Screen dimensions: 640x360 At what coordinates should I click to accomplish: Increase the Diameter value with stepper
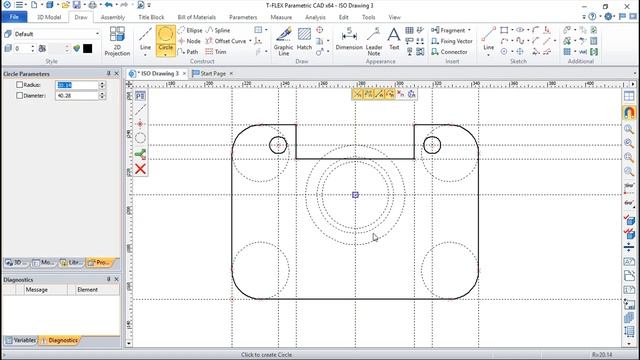(x=102, y=93)
